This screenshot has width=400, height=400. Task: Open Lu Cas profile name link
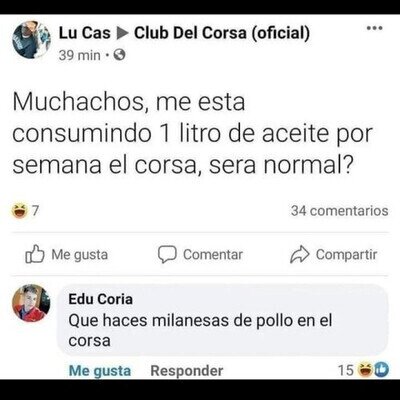(85, 33)
